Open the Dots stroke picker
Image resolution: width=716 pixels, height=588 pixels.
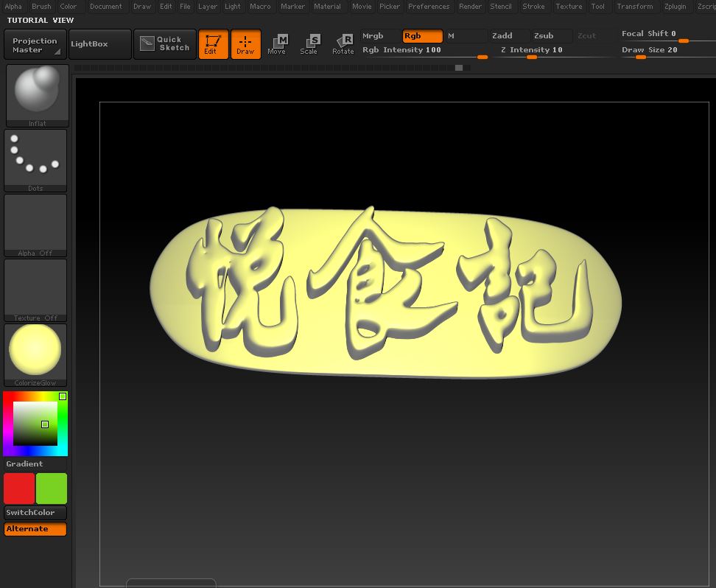tap(35, 161)
